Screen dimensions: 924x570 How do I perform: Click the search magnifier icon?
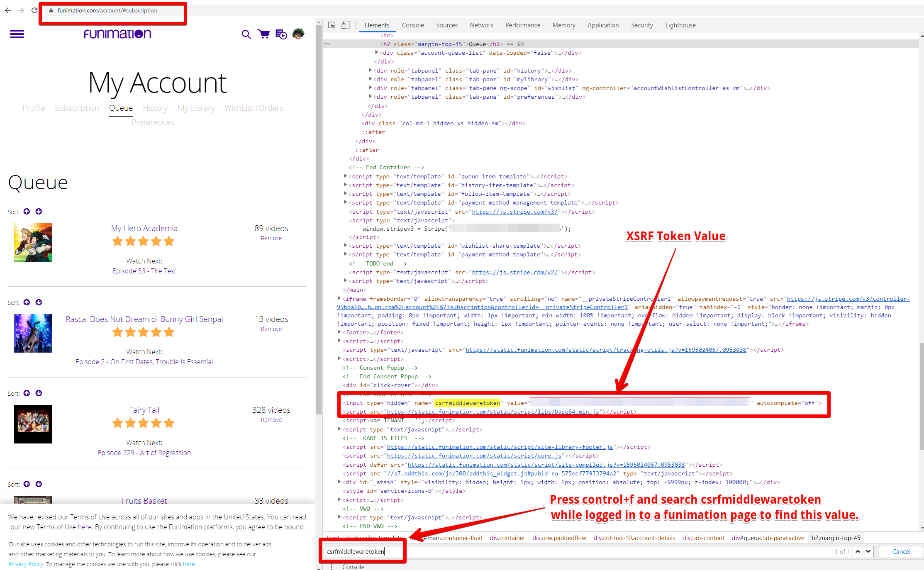pyautogui.click(x=246, y=34)
